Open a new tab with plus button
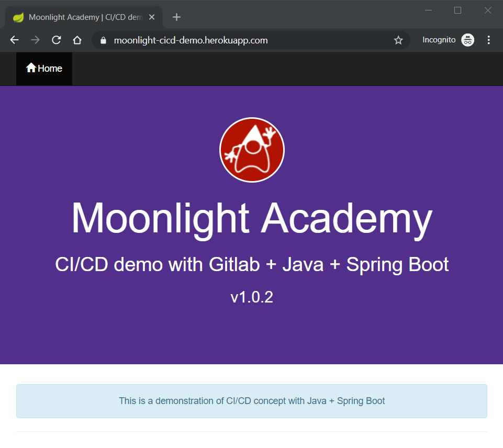This screenshot has width=503, height=448. [x=176, y=17]
